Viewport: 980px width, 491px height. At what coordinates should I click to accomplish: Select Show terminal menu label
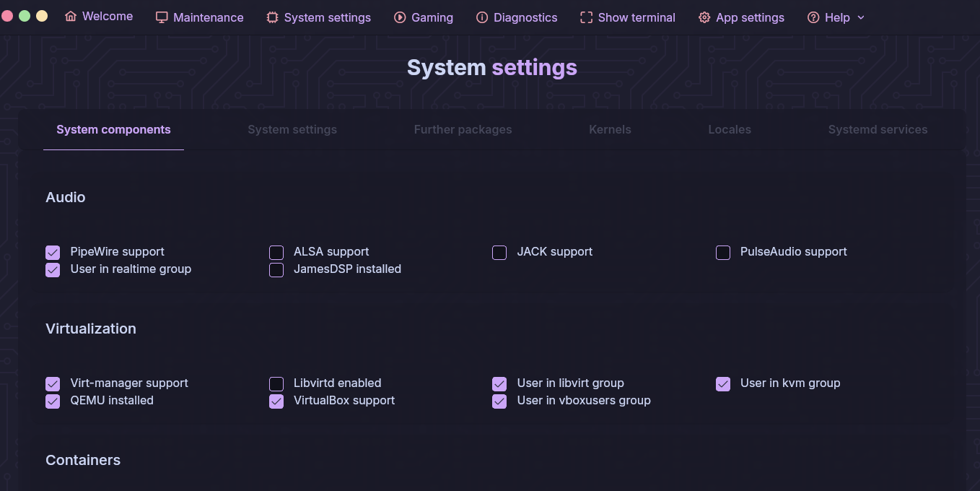[x=636, y=17]
